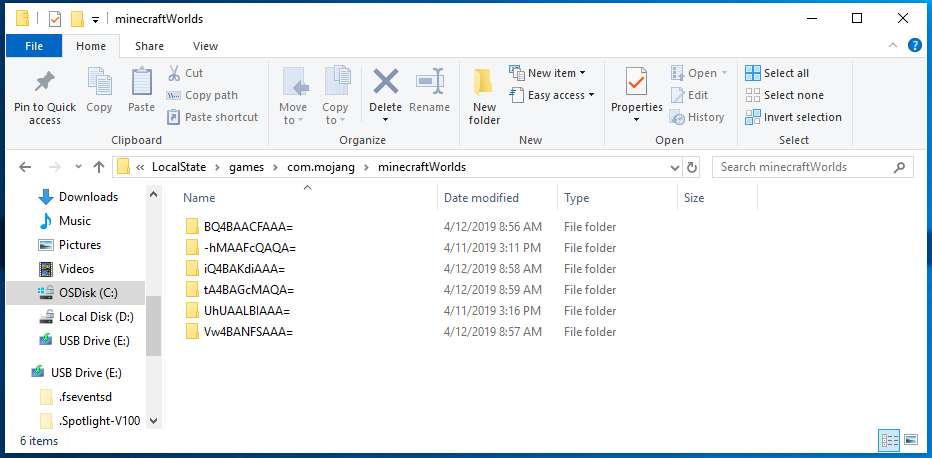
Task: Expand the Properties dropdown arrow
Action: (637, 121)
